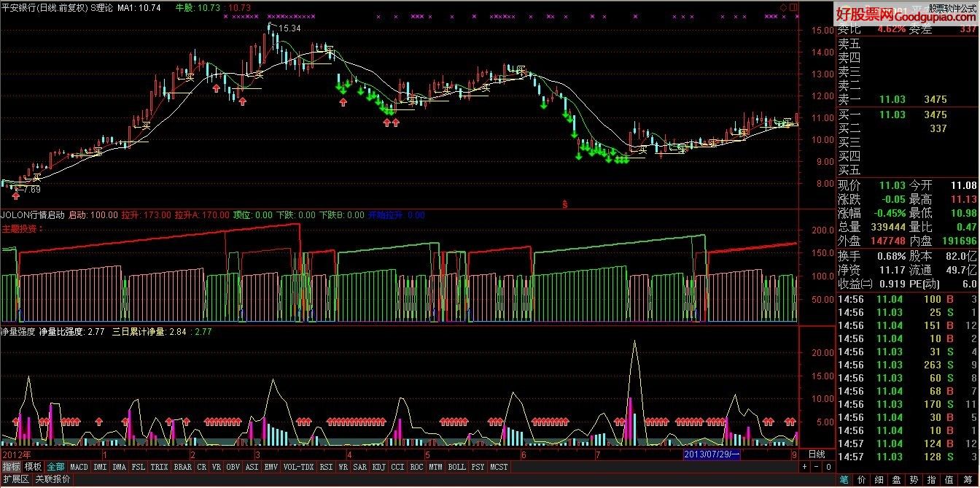
Task: Open the 扩展区 extension area tab
Action: point(15,479)
